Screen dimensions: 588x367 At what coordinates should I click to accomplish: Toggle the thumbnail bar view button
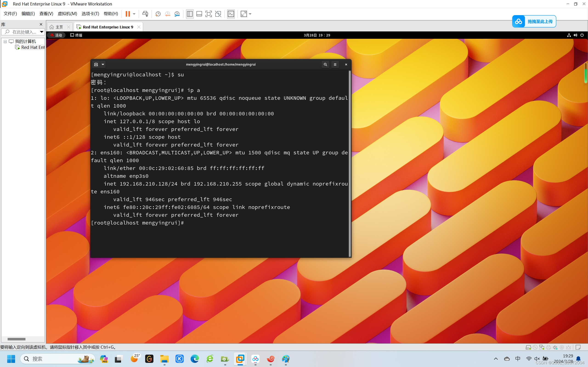(x=199, y=14)
